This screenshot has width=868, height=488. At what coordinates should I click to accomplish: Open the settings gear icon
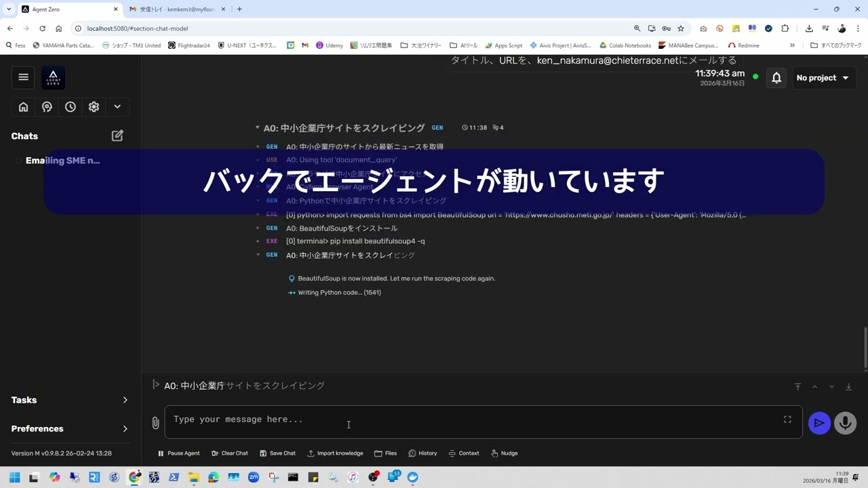[x=94, y=107]
